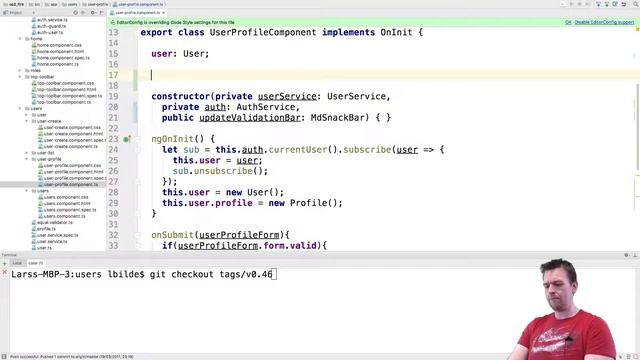Click the src breadcrumb in navigation bar
This screenshot has height=360, width=640.
point(35,4)
